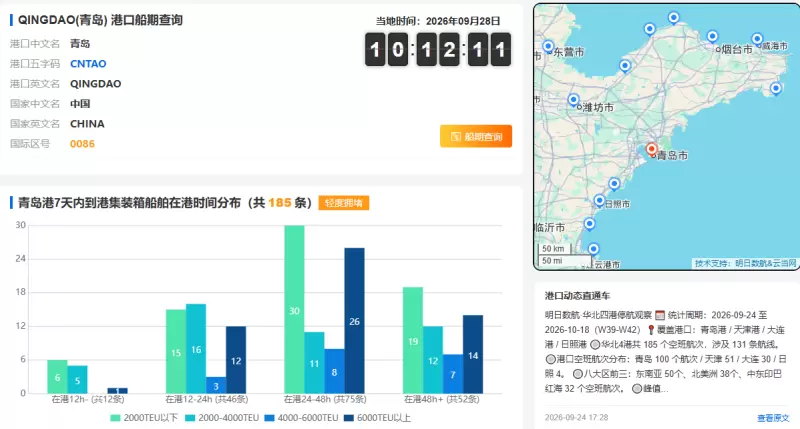Toggle the 6000TEU以上 legend series
This screenshot has width=800, height=429.
(378, 418)
